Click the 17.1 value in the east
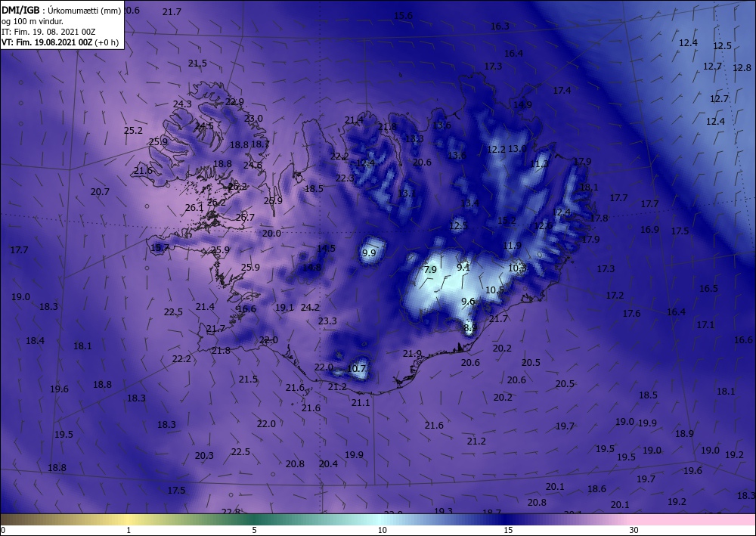 coord(705,325)
